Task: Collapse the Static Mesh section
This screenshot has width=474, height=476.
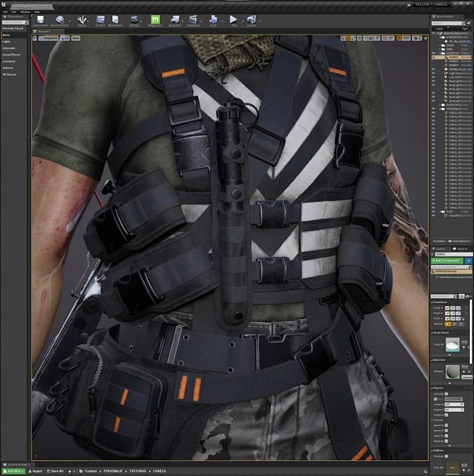Action: click(432, 333)
